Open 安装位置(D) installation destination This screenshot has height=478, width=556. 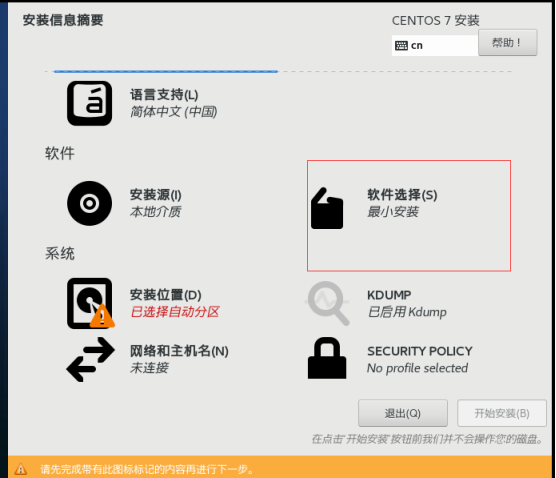click(x=166, y=295)
